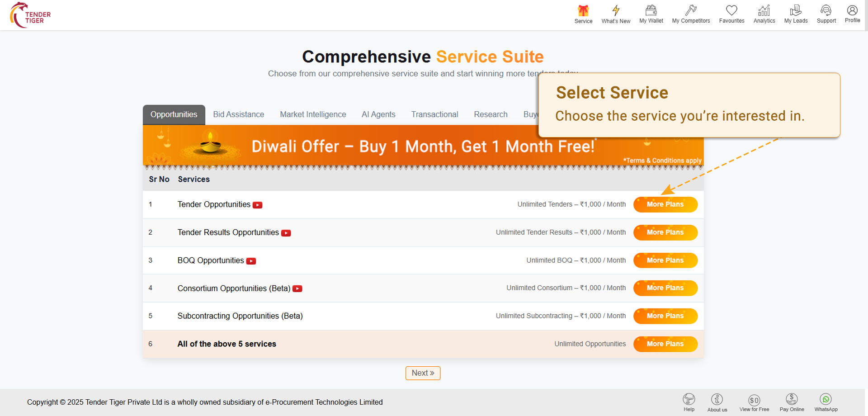Click the Support headset icon
868x416 pixels.
[826, 11]
